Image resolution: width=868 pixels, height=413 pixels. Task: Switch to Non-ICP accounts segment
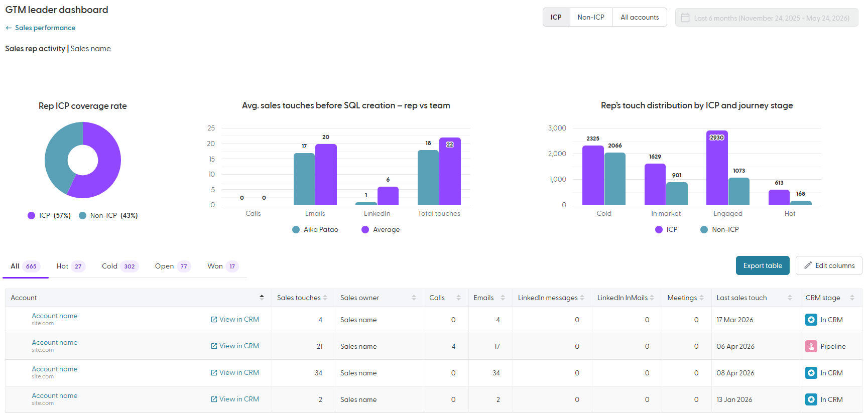click(591, 17)
